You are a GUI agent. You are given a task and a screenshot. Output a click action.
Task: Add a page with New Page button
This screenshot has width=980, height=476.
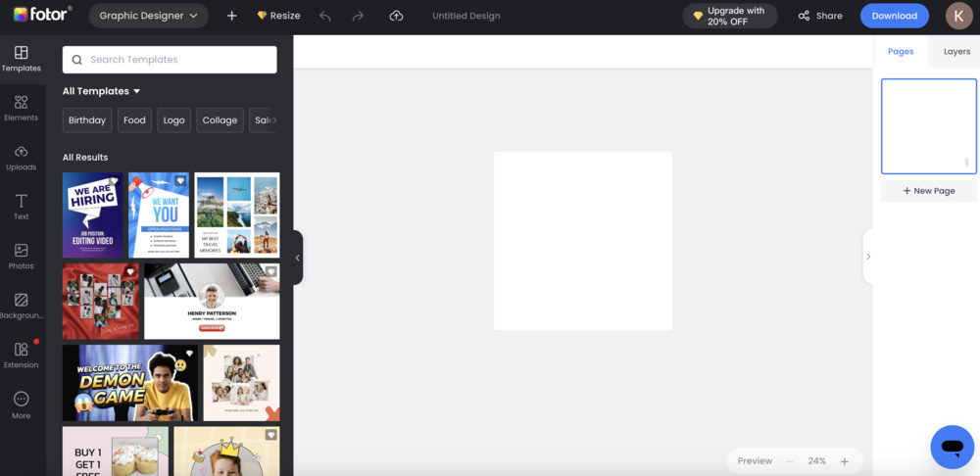pos(928,191)
